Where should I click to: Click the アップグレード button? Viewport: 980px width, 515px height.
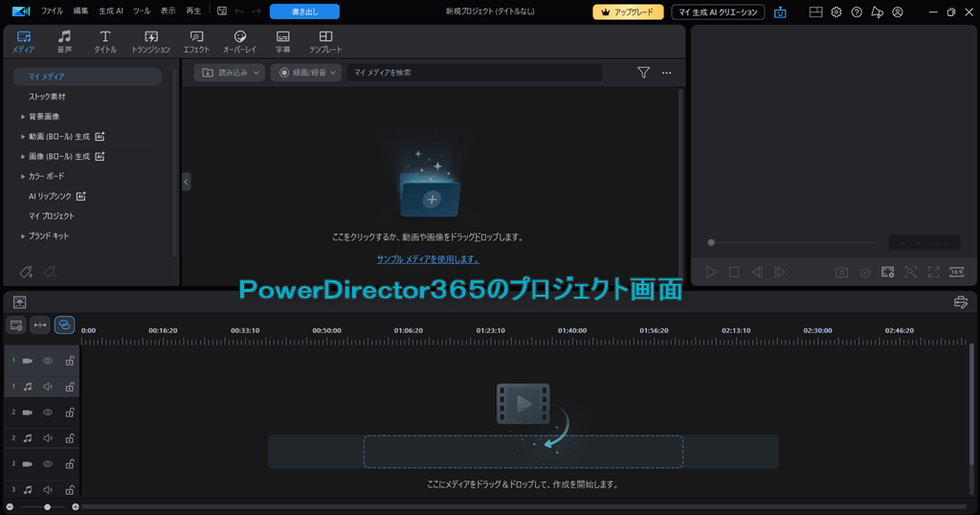click(x=628, y=11)
